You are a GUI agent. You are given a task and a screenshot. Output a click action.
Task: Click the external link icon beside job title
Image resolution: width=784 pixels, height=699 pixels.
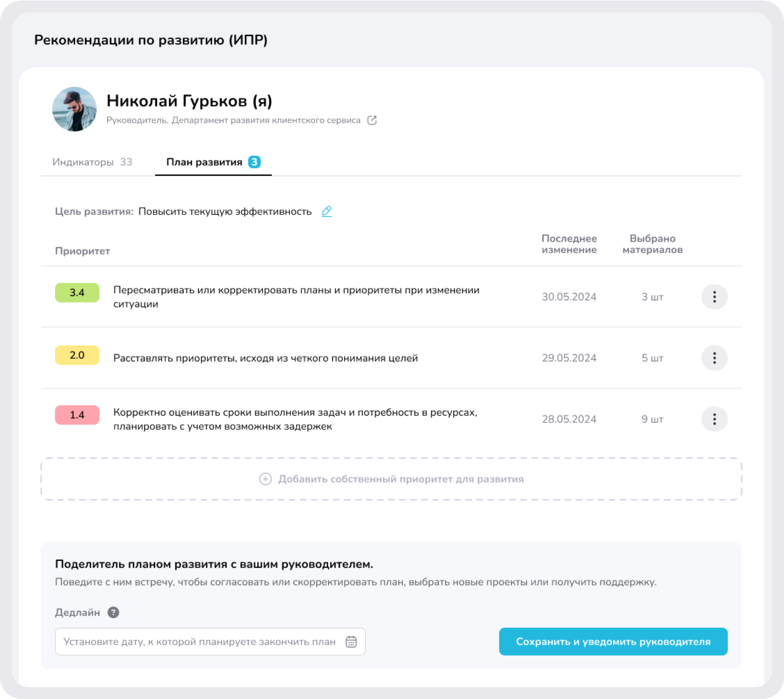372,120
